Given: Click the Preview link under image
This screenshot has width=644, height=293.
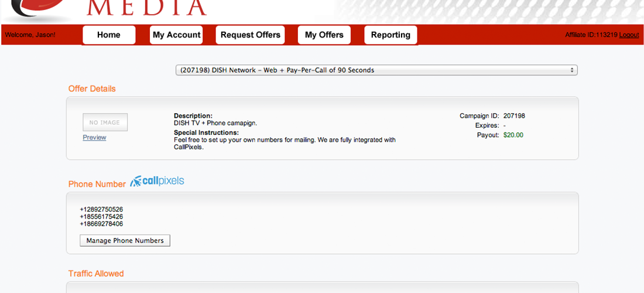Looking at the screenshot, I should (94, 137).
